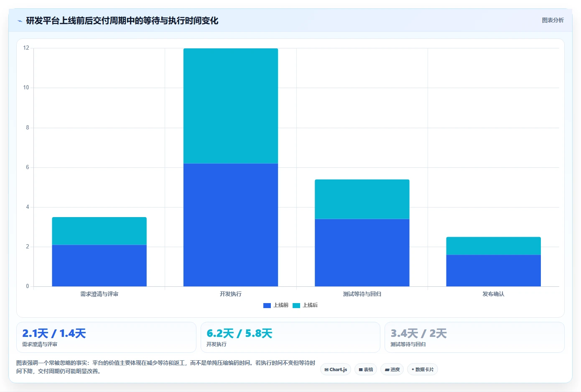The image size is (581, 392).
Task: Select the Chart.js tag chip
Action: 336,369
